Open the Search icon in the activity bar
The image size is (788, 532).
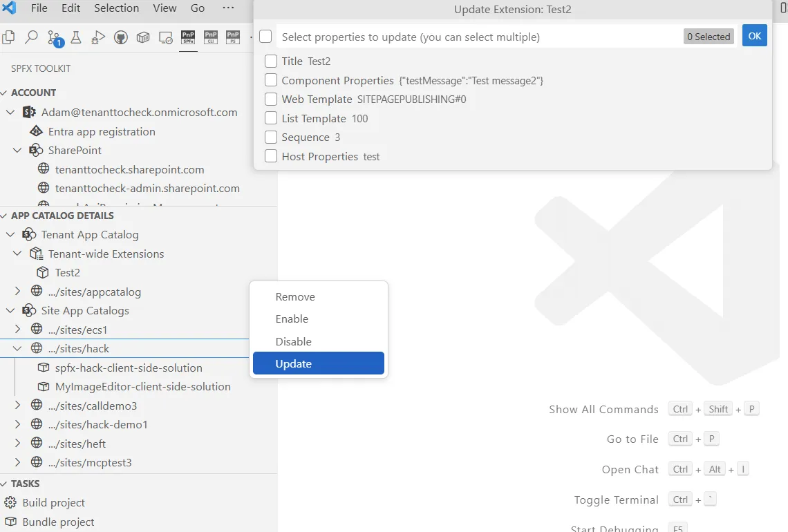[33, 37]
